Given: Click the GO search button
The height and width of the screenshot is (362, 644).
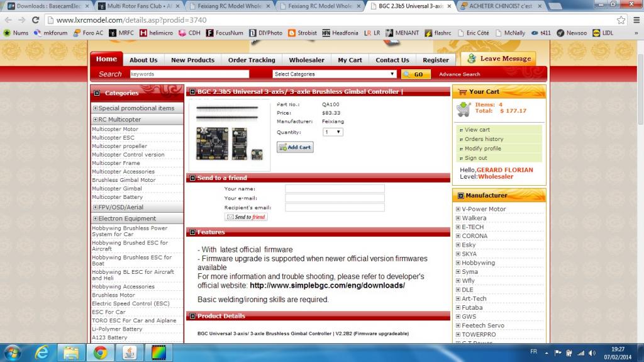Looking at the screenshot, I should (x=416, y=74).
